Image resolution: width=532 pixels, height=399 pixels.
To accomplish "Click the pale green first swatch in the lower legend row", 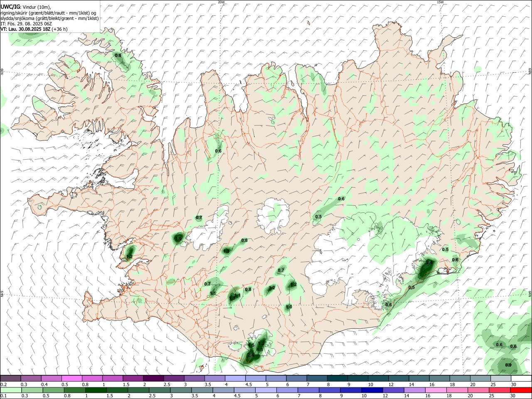I will [x=10, y=390].
